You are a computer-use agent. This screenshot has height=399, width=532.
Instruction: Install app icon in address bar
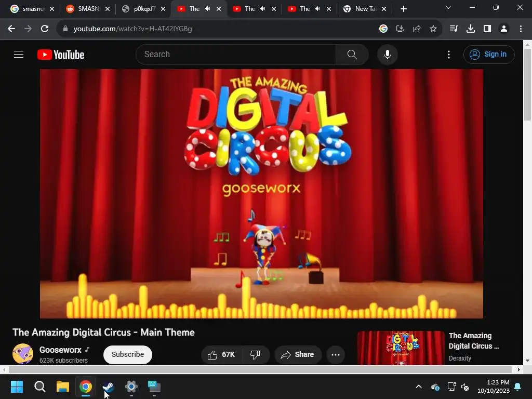point(400,29)
